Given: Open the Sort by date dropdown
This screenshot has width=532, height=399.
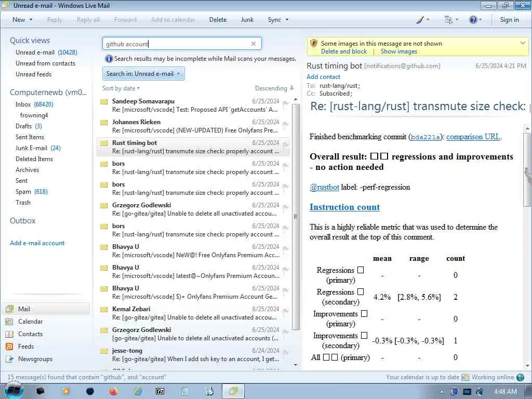Looking at the screenshot, I should click(x=121, y=88).
